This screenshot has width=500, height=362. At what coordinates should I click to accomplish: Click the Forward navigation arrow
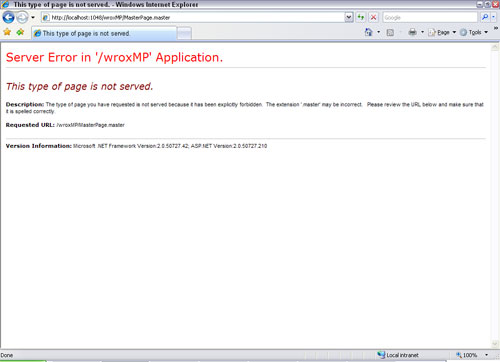22,17
